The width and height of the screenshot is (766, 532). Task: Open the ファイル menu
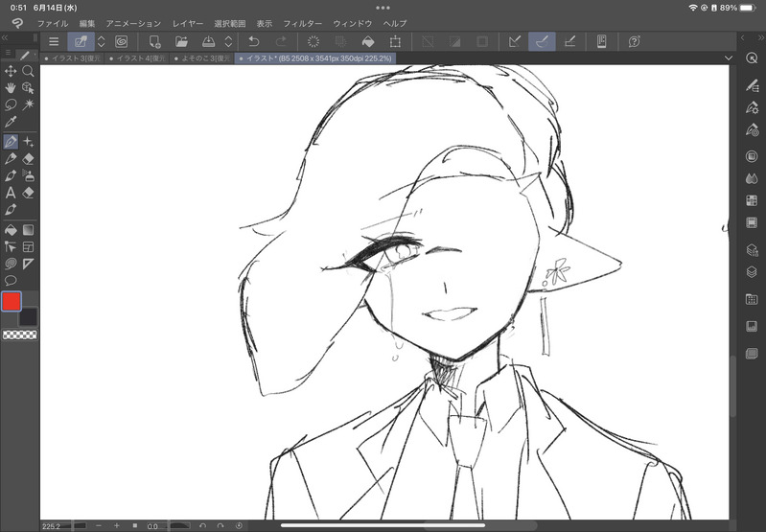click(x=53, y=23)
